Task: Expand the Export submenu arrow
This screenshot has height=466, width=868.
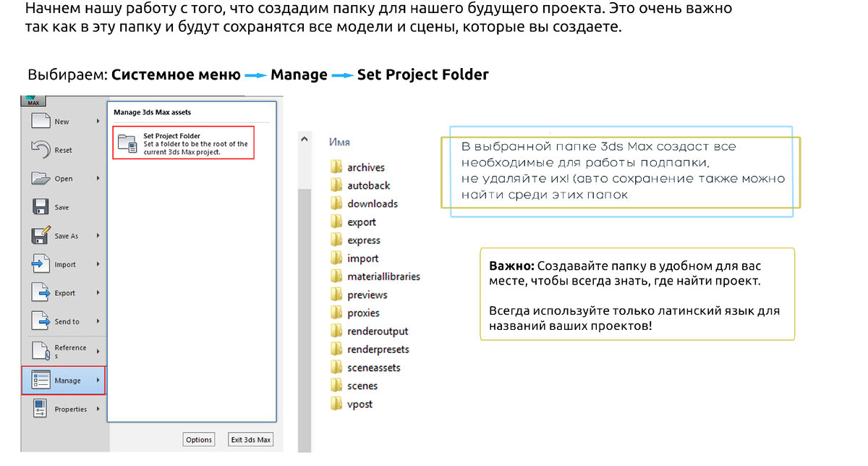Action: click(98, 293)
